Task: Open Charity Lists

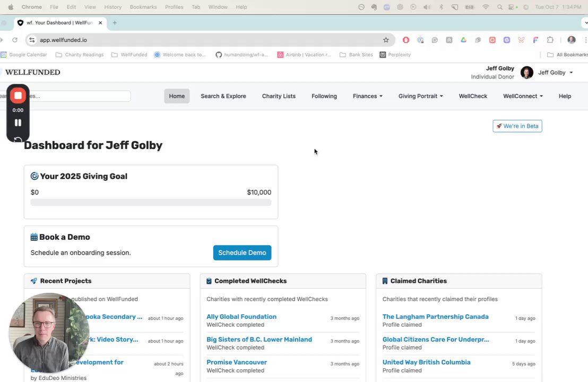Action: coord(279,96)
